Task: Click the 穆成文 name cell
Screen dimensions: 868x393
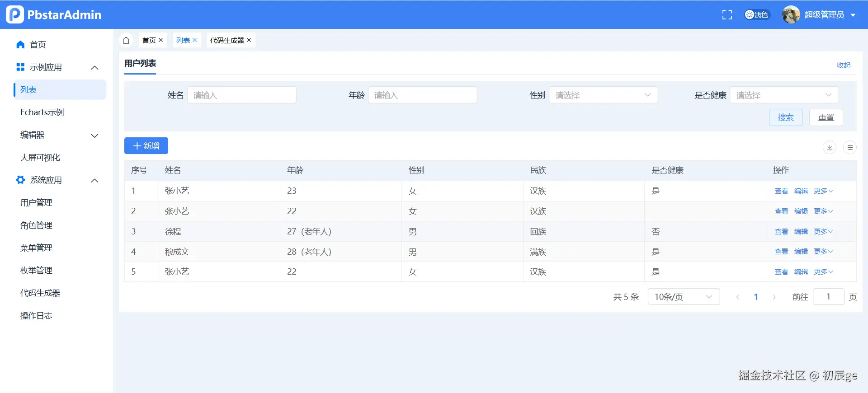Action: (x=219, y=252)
